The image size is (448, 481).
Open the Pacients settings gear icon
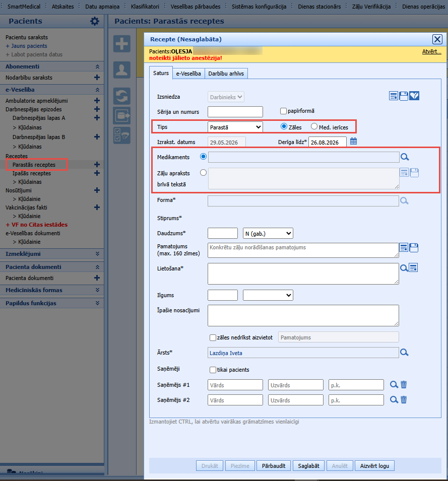[95, 21]
